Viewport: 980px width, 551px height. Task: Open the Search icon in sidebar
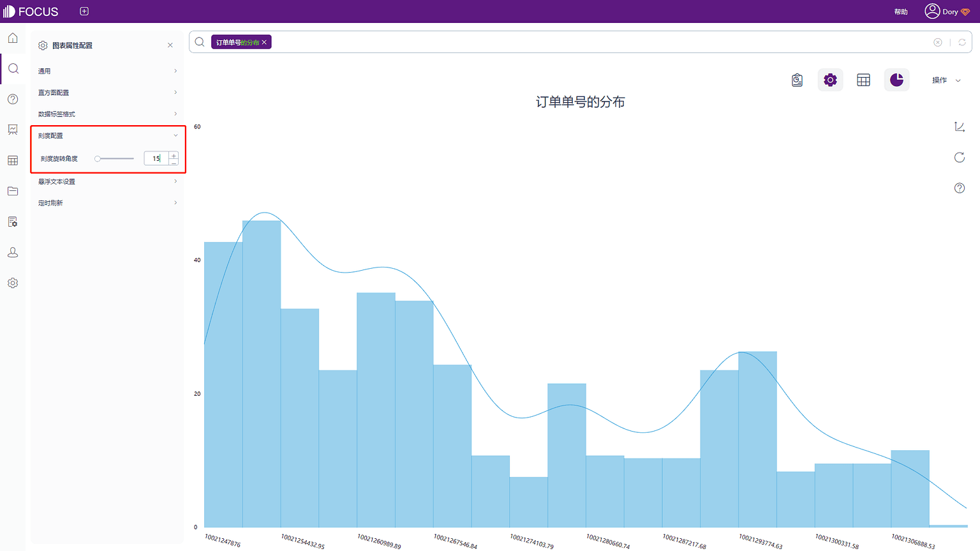pyautogui.click(x=13, y=69)
